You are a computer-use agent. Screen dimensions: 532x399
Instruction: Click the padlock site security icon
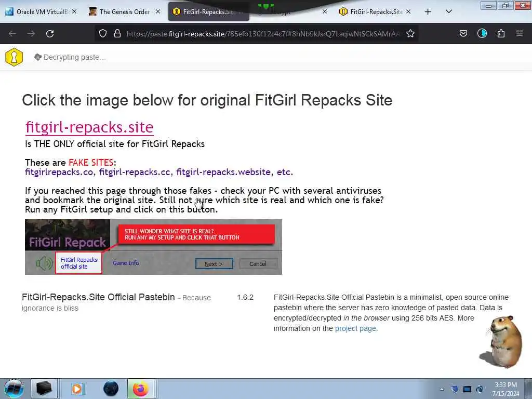click(117, 33)
